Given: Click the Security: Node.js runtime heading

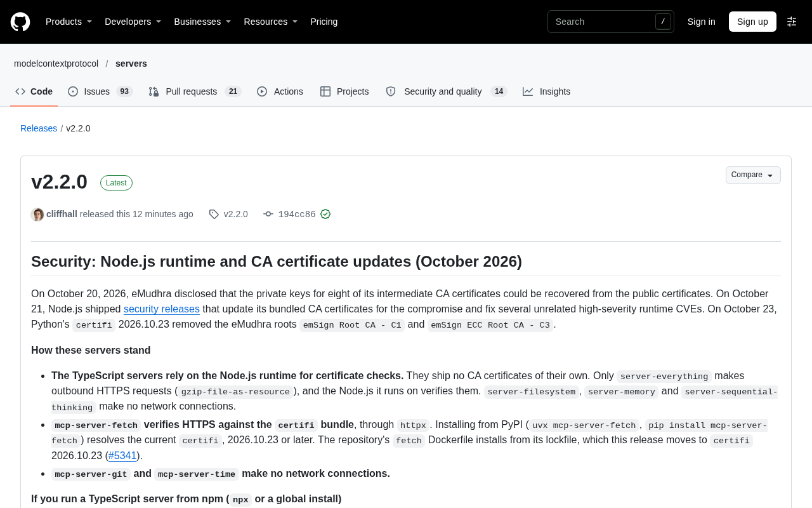Looking at the screenshot, I should pos(277,262).
